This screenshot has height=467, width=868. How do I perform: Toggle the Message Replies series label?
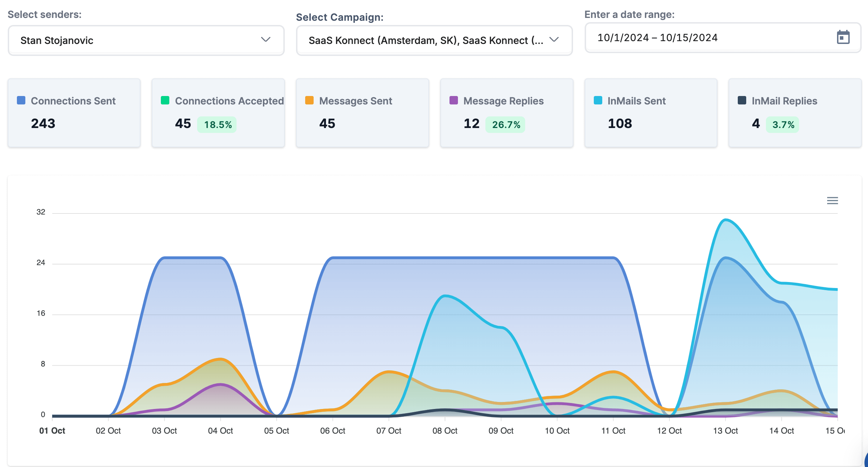(x=504, y=101)
